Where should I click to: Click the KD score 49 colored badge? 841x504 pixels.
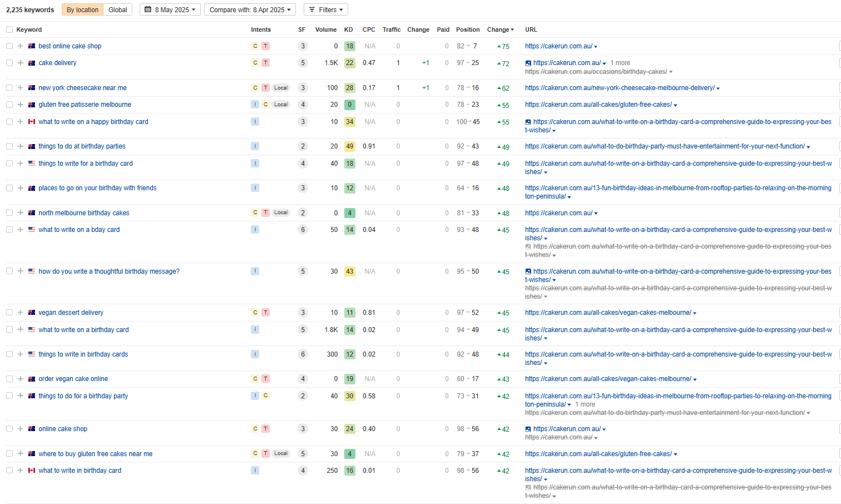[349, 146]
